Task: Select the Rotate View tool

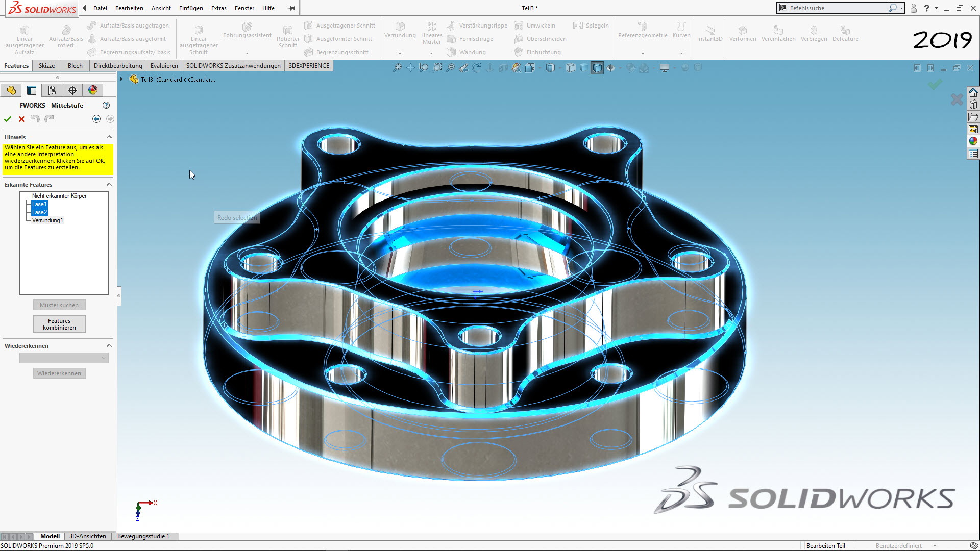Action: coord(477,68)
